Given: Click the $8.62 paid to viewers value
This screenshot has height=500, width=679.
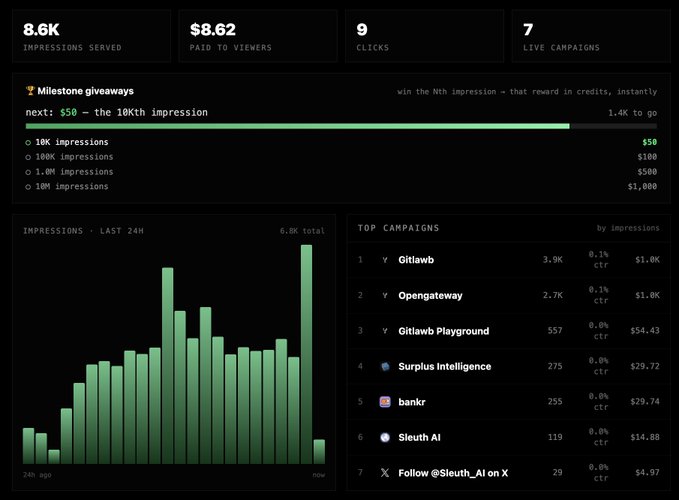Looking at the screenshot, I should pos(213,29).
